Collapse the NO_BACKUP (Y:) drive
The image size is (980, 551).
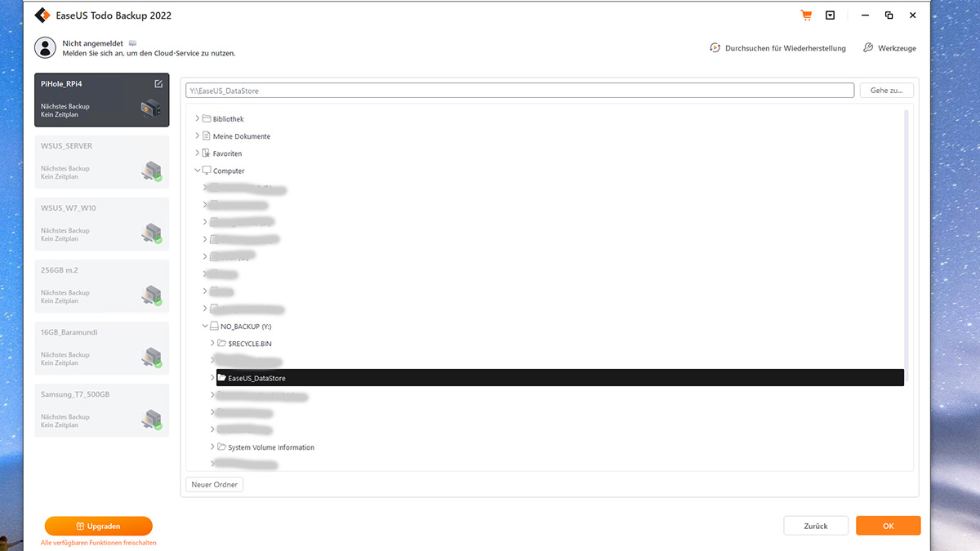click(x=204, y=326)
